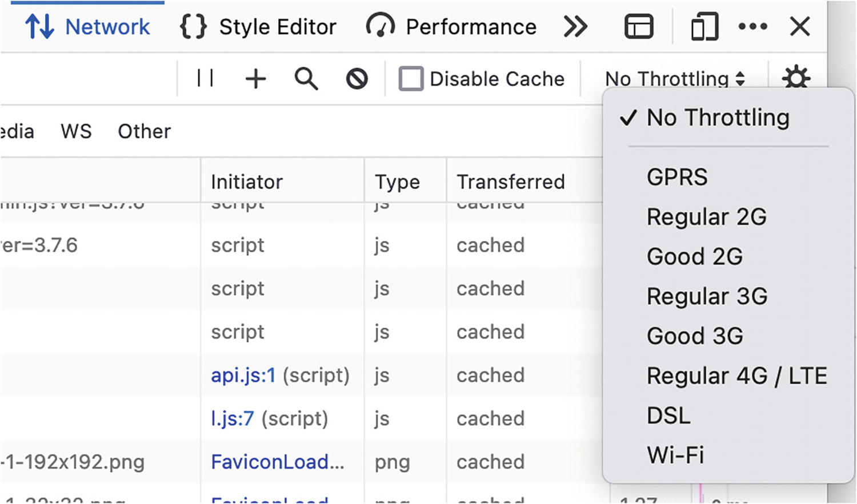Viewport: 857px width, 504px height.
Task: Show more developer tools with chevrons
Action: (575, 27)
